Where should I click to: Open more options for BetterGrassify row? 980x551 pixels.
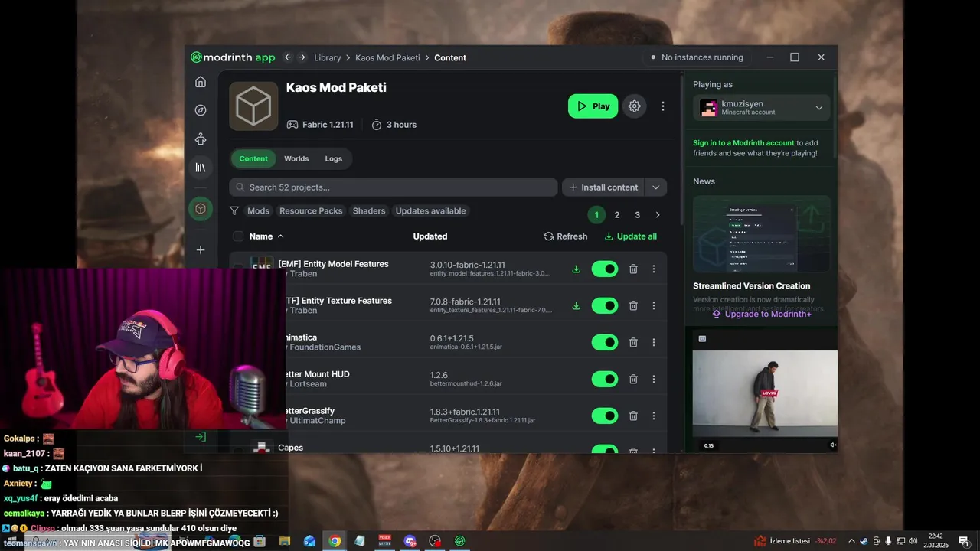click(x=653, y=416)
